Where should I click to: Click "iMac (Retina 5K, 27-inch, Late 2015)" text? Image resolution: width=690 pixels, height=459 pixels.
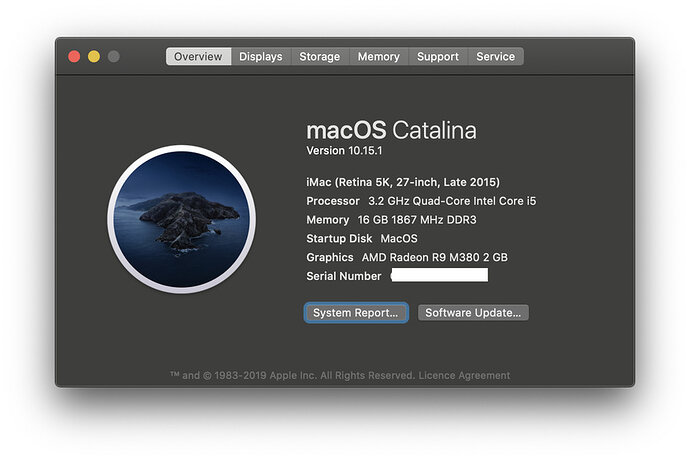403,182
